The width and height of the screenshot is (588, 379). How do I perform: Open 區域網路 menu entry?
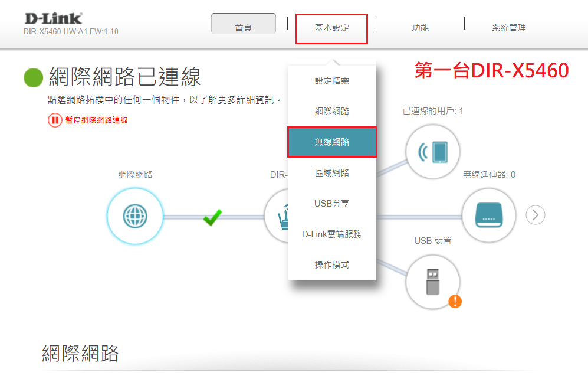331,173
